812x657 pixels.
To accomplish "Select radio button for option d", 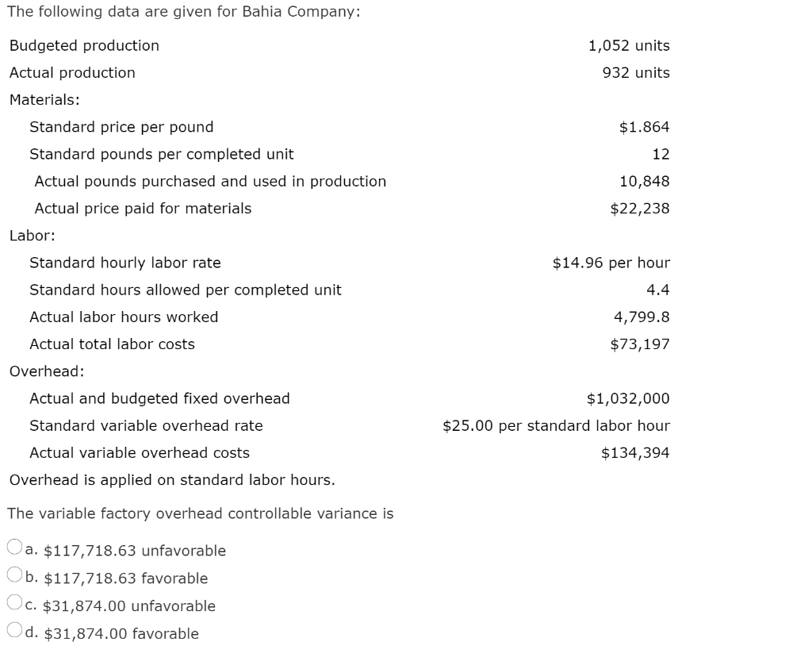I will point(13,628).
